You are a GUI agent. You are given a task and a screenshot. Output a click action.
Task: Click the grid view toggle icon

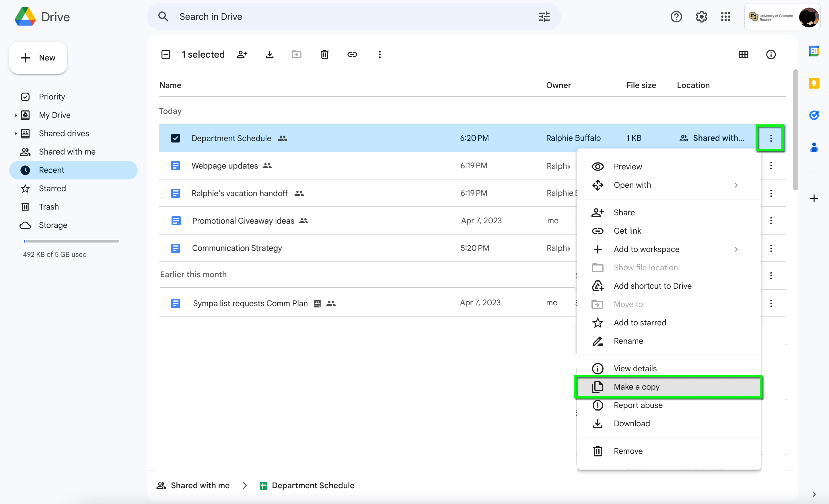pos(743,54)
